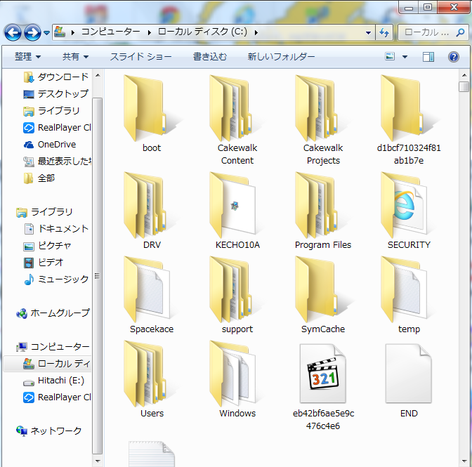Click file list scrollbar up arrow

[x=464, y=75]
